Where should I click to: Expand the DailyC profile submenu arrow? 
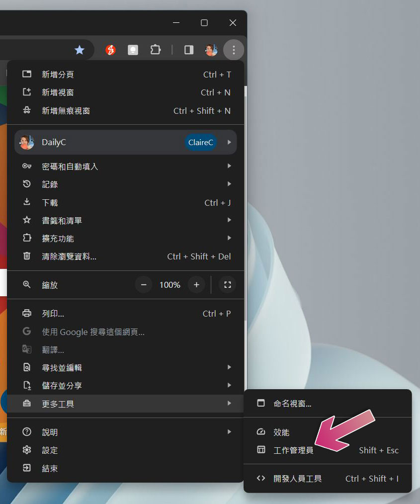229,142
